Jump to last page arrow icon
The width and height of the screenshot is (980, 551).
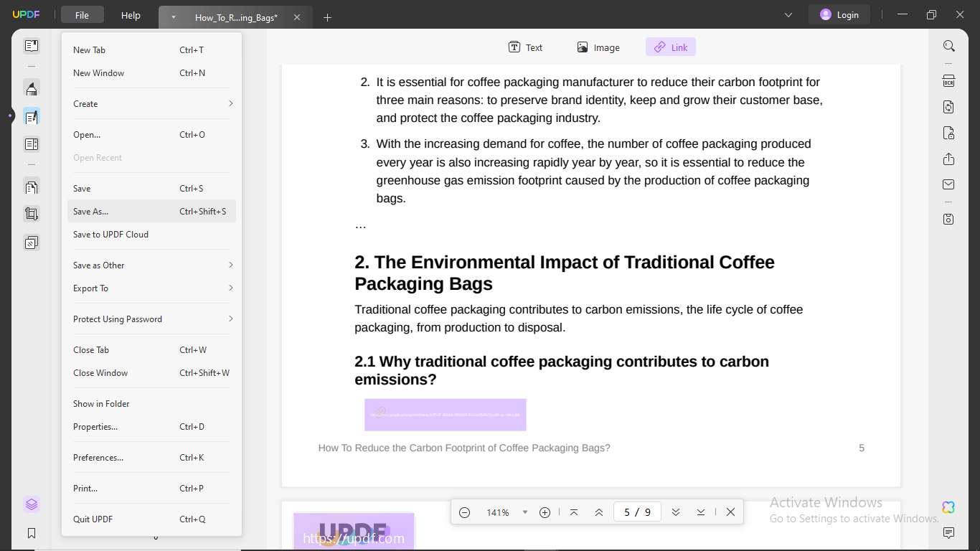click(701, 512)
